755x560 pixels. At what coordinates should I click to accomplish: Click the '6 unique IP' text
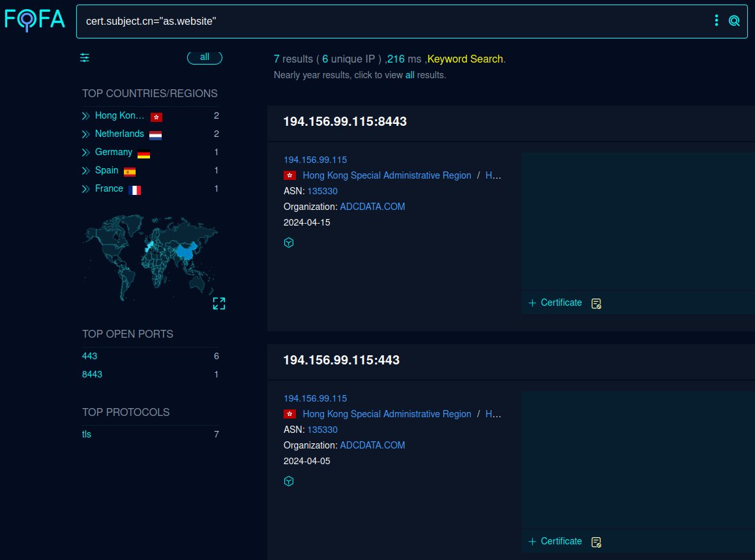pyautogui.click(x=349, y=59)
